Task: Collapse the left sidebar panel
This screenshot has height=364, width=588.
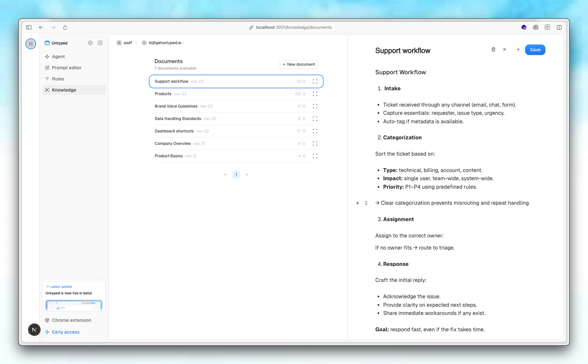Action: 100,43
